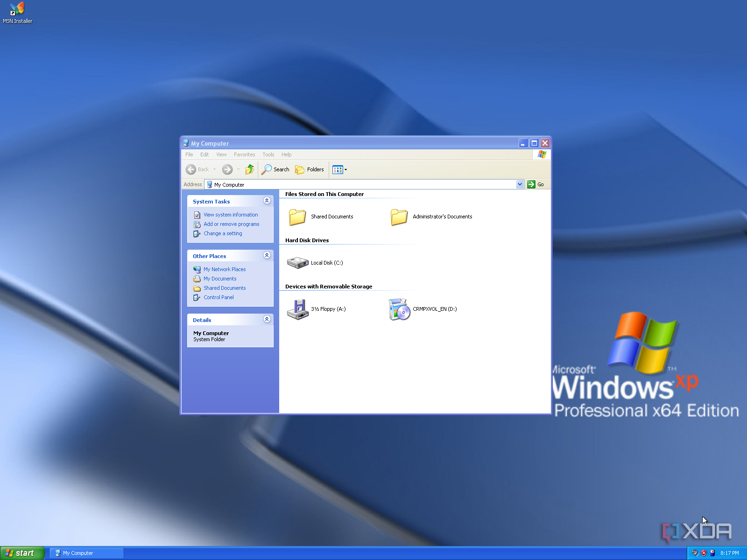Image resolution: width=747 pixels, height=560 pixels.
Task: Collapse the Other Places section
Action: point(267,255)
